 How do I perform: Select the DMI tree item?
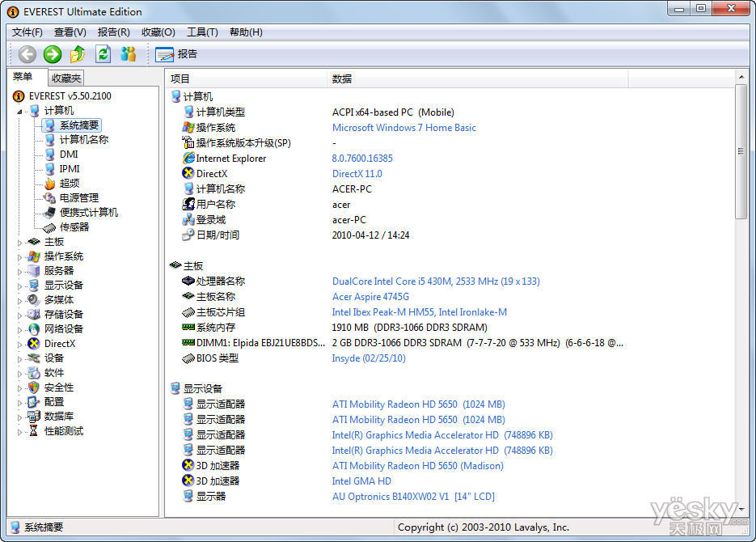pos(69,155)
